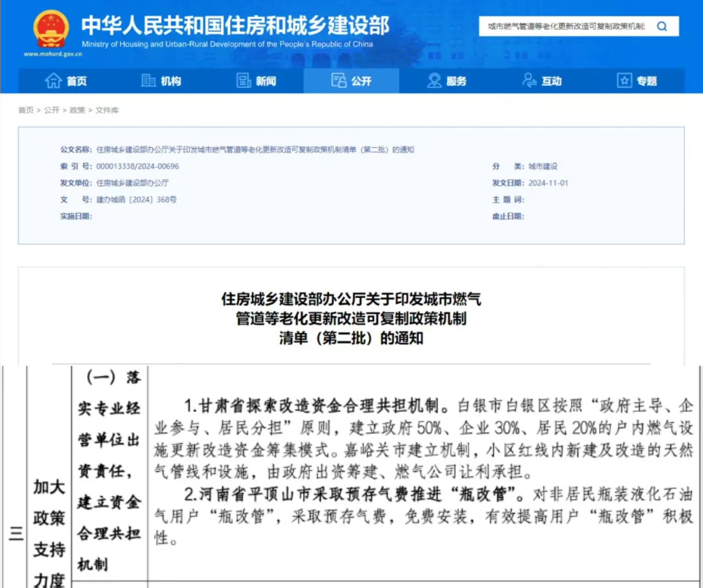Click 文件库 in the breadcrumb trail
Viewport: 703px width, 588px height.
point(107,110)
